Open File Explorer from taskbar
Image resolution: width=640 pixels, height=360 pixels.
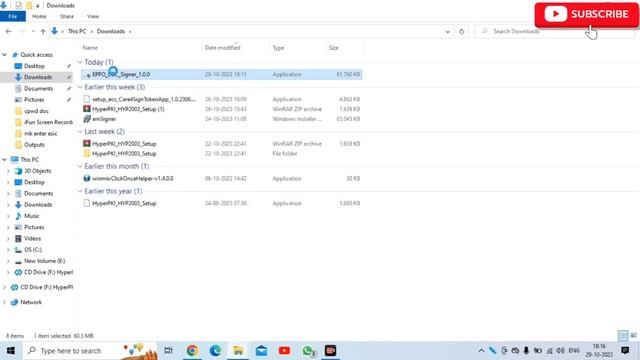[x=238, y=351]
